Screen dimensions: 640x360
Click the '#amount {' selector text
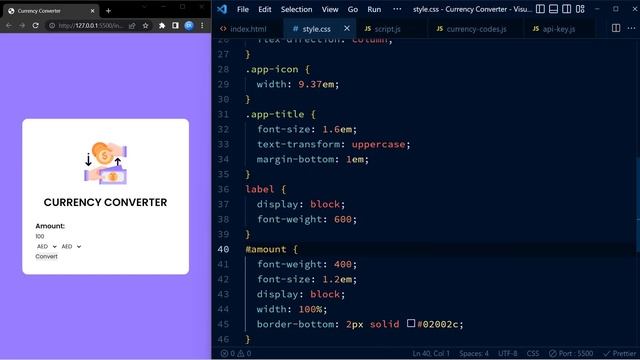(271, 249)
